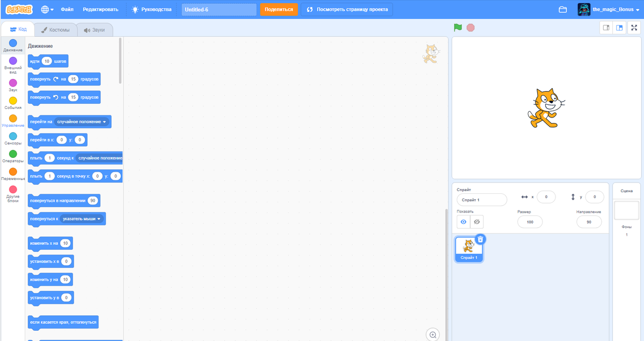Image resolution: width=644 pixels, height=341 pixels.
Task: Click the workspace vertical scrollbar
Action: pos(445,274)
